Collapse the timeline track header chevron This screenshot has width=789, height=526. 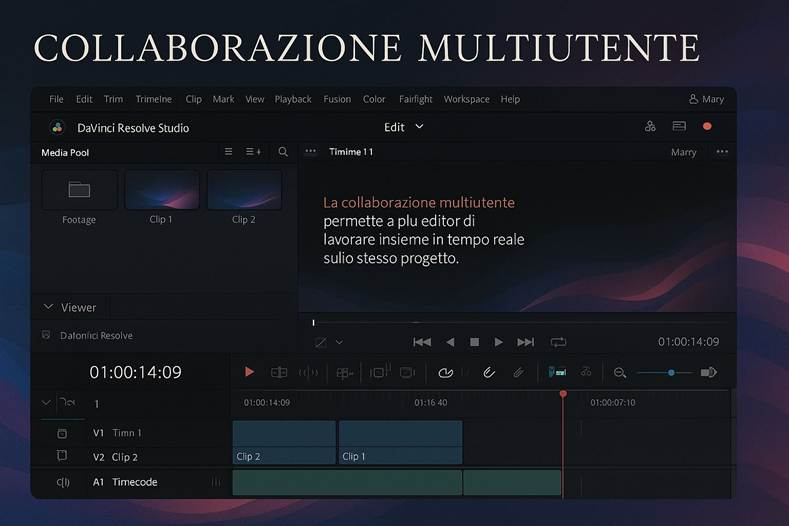coord(46,403)
